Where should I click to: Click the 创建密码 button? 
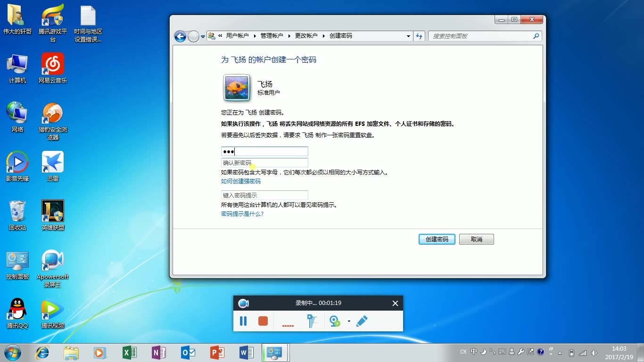437,239
